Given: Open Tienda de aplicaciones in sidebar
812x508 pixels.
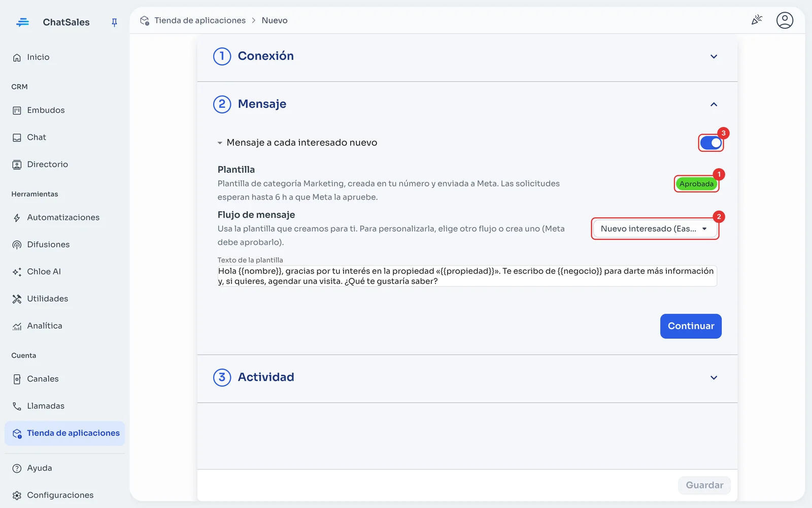Looking at the screenshot, I should (65, 433).
